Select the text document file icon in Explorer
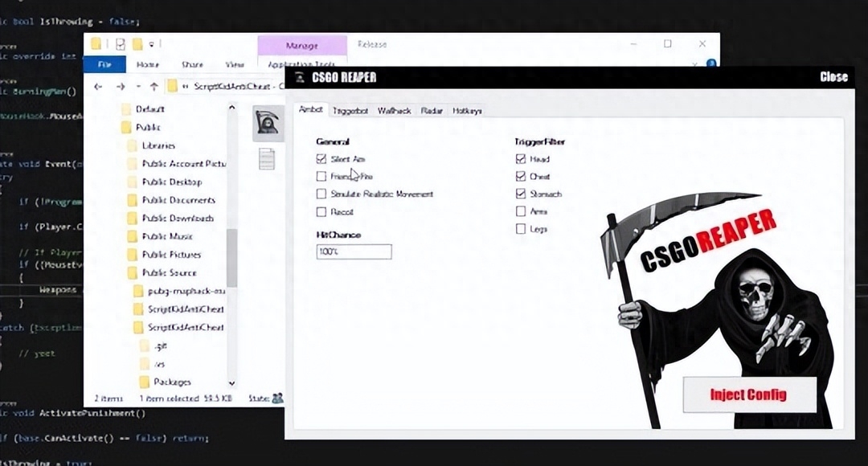 tap(267, 159)
